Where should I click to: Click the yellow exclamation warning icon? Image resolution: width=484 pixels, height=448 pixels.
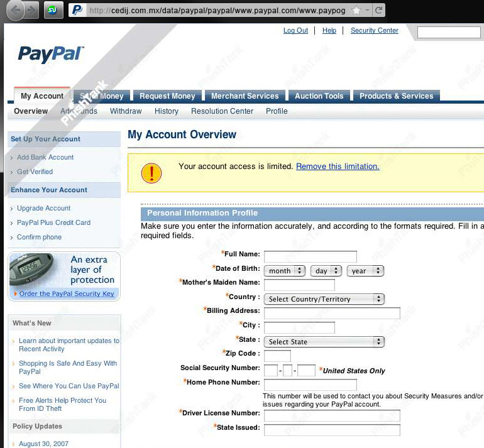pyautogui.click(x=151, y=173)
